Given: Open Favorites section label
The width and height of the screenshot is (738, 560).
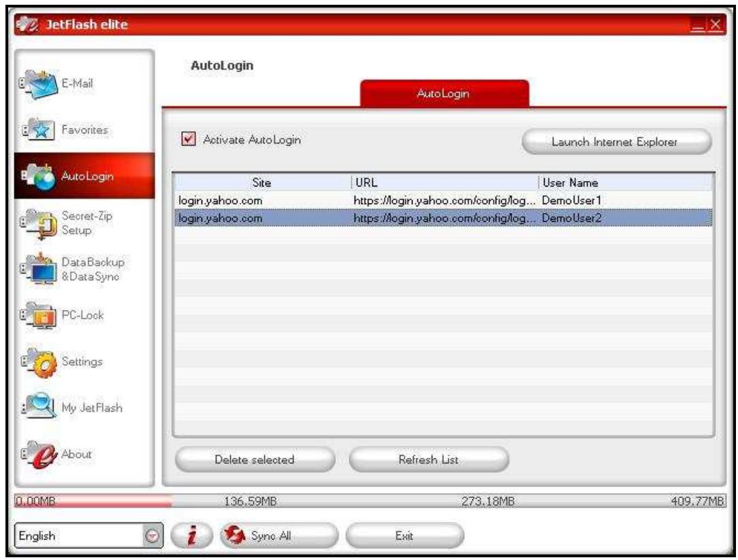Looking at the screenshot, I should (84, 129).
